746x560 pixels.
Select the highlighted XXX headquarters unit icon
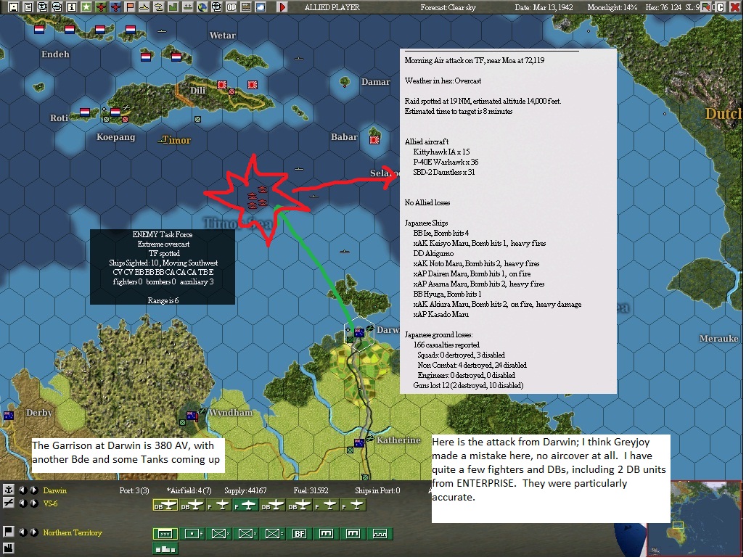coord(165,534)
